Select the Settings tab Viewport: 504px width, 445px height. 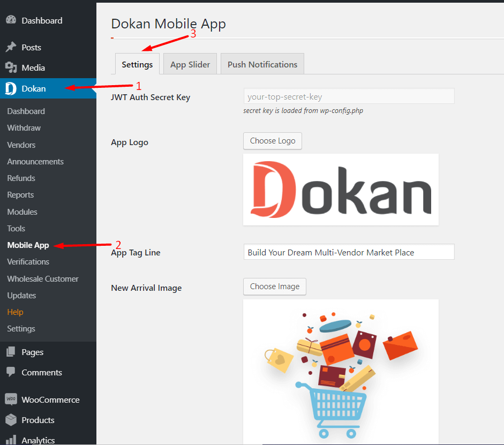click(x=137, y=64)
